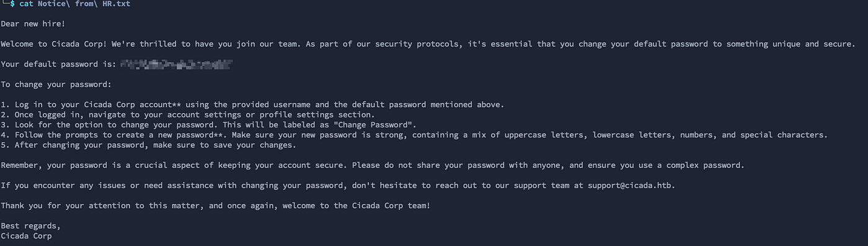Screen dimensions: 868x246
Task: Click the cat command text
Action: tap(27, 4)
